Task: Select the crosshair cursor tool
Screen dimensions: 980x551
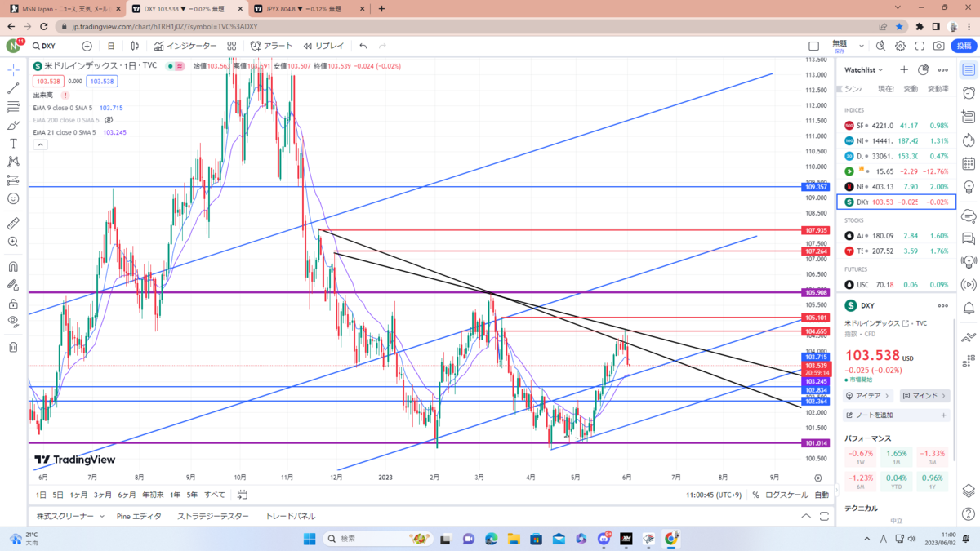Action: [x=13, y=70]
